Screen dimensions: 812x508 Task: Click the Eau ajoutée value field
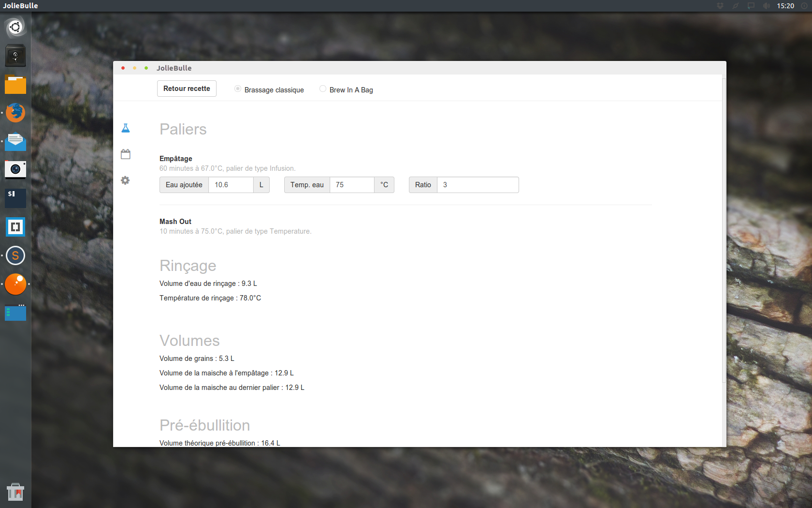231,185
